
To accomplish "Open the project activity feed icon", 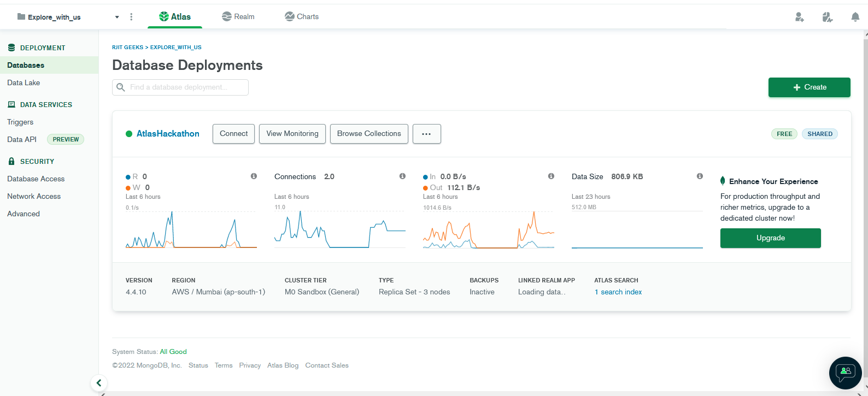I will [827, 17].
